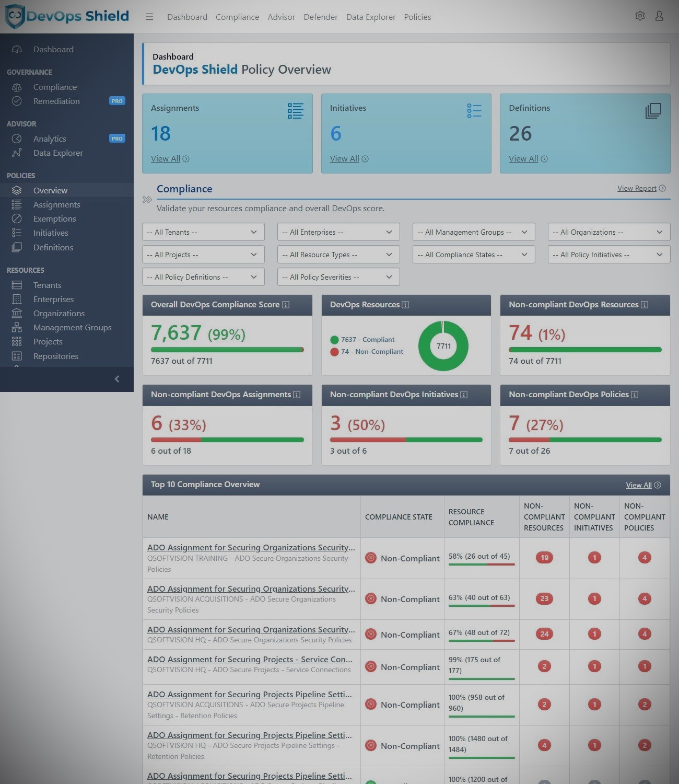Collapse the sidebar with the left chevron

(x=117, y=379)
